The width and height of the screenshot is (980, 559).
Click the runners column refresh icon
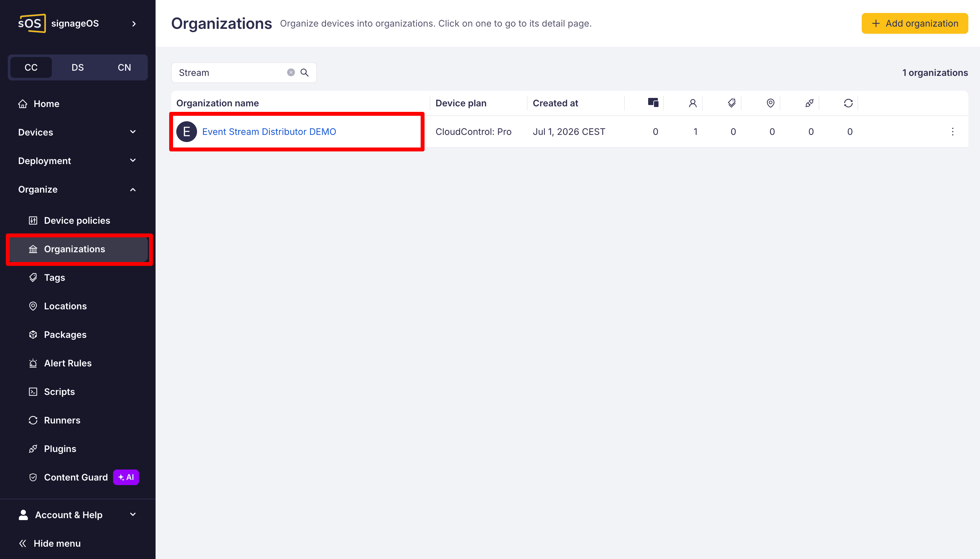[848, 103]
